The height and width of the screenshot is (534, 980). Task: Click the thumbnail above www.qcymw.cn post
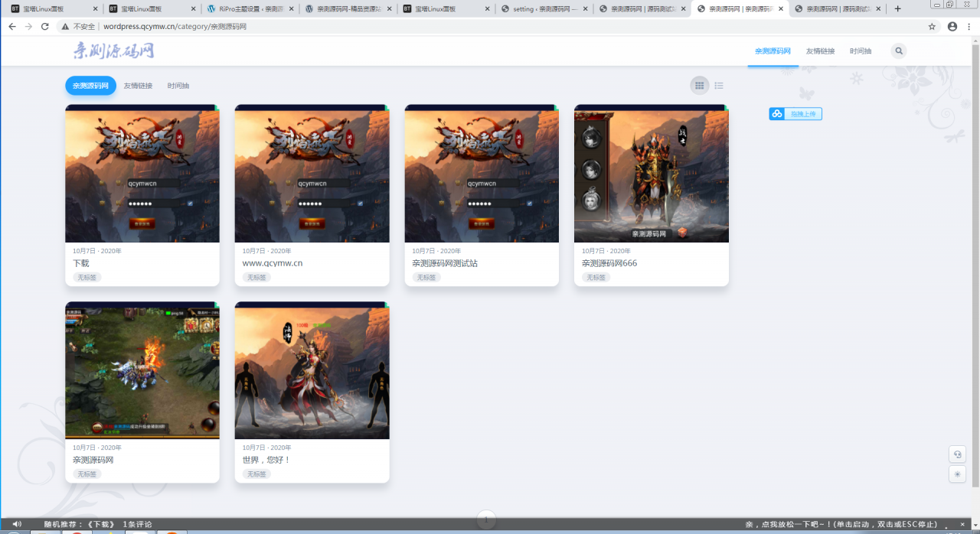coord(312,174)
